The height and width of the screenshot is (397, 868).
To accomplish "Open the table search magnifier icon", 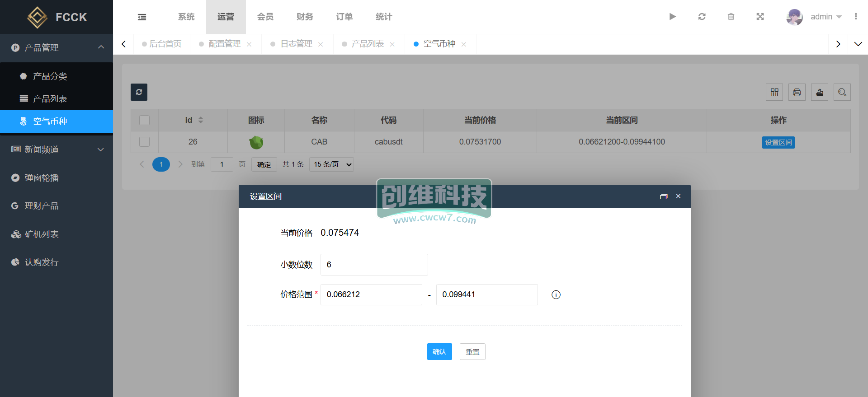I will [x=842, y=92].
